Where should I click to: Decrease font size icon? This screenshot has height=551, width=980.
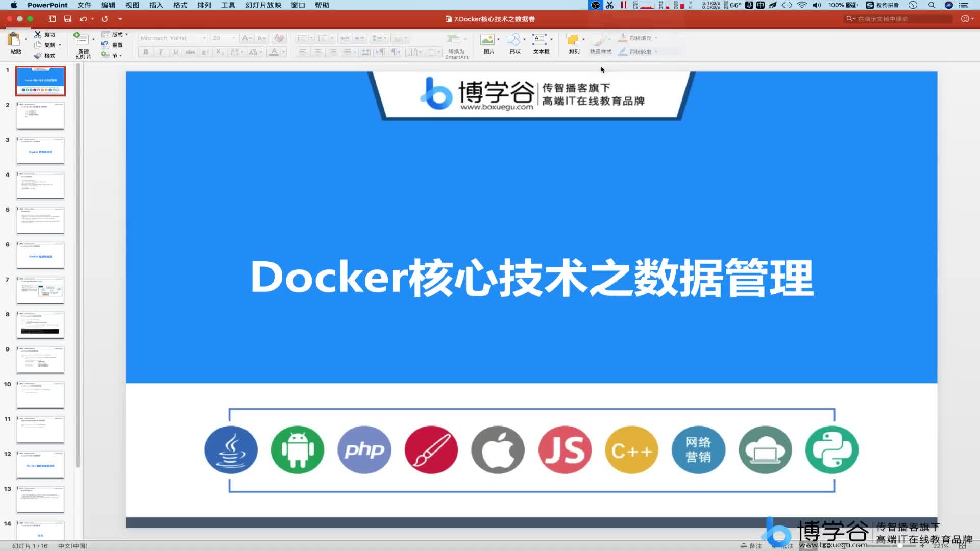pyautogui.click(x=261, y=38)
